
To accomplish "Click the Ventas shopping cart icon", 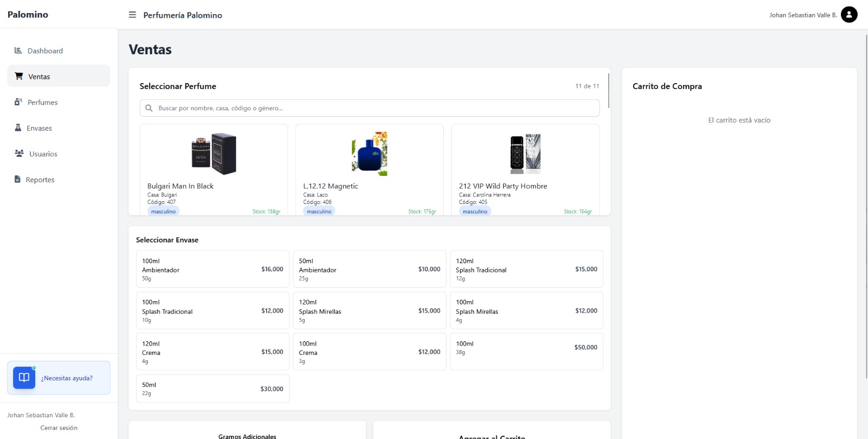I will point(19,76).
